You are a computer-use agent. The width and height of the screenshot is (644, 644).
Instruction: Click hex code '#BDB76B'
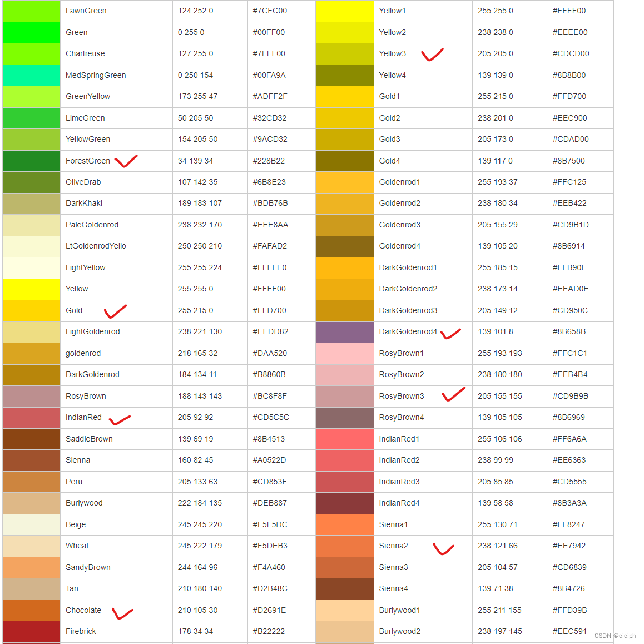(270, 204)
